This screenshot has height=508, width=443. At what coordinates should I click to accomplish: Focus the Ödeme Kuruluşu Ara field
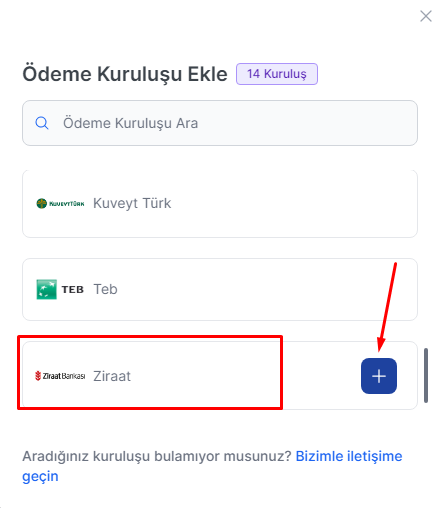220,123
